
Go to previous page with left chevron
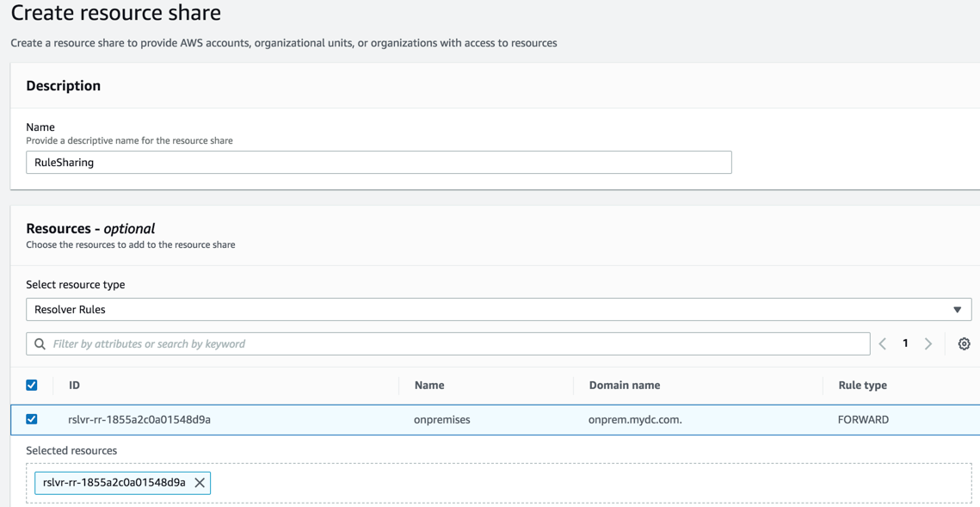pyautogui.click(x=883, y=344)
